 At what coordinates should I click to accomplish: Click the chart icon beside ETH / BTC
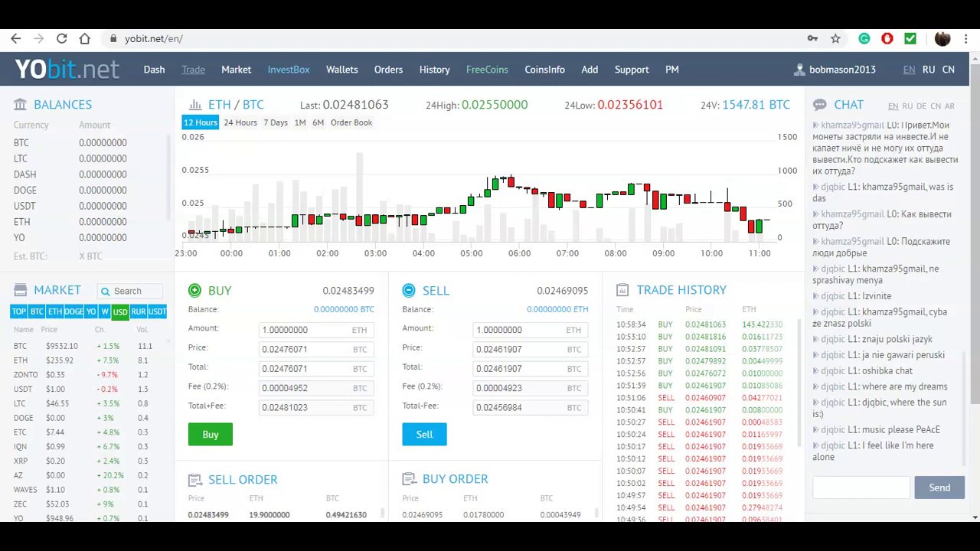(195, 104)
